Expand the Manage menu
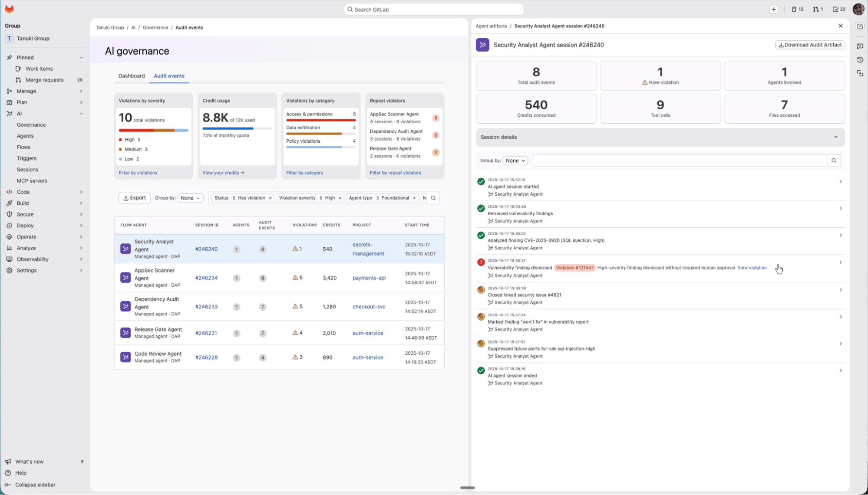Image resolution: width=868 pixels, height=495 pixels. point(81,91)
